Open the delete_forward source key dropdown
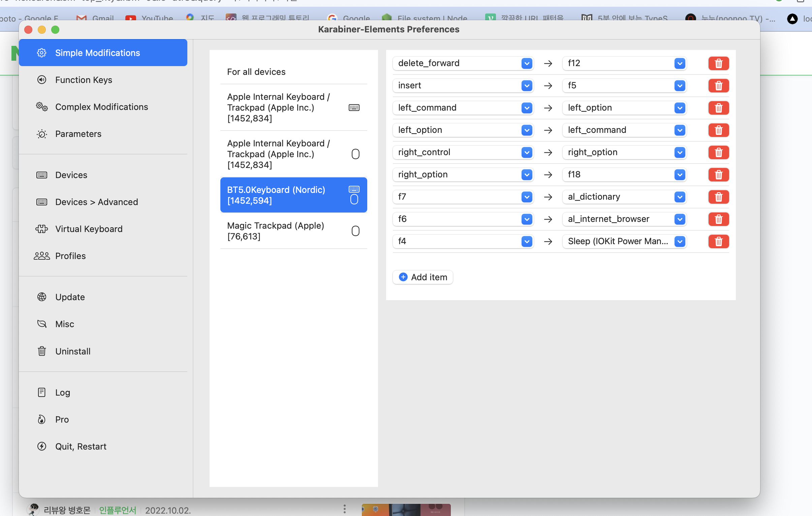812x516 pixels. [x=463, y=63]
